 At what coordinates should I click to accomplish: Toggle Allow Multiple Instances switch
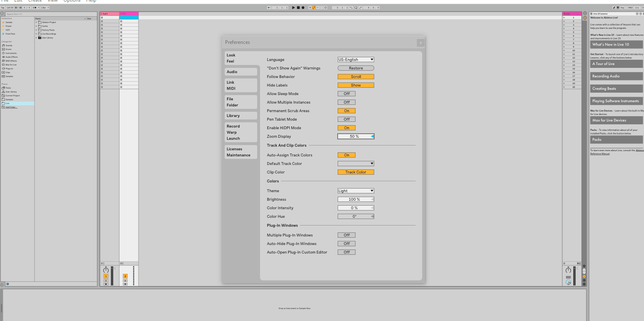click(x=347, y=102)
